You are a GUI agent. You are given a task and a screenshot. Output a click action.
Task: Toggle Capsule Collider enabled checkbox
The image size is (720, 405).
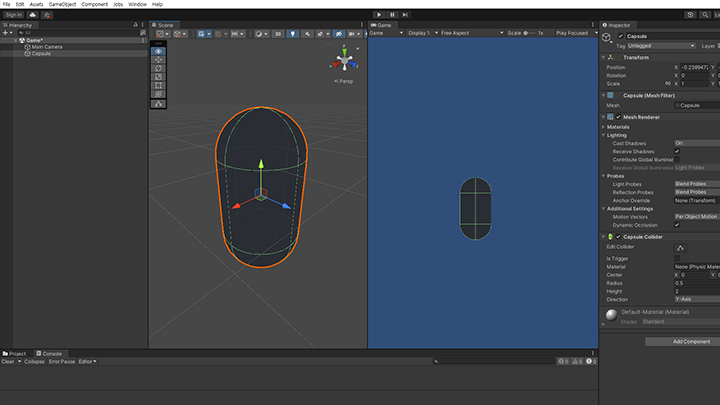pyautogui.click(x=618, y=237)
